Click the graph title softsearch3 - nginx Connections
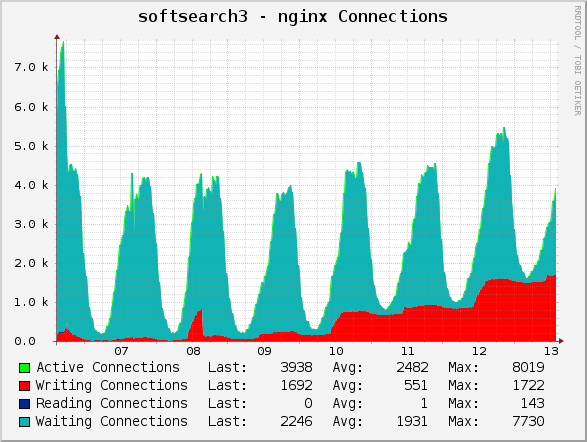This screenshot has height=442, width=587. point(293,17)
